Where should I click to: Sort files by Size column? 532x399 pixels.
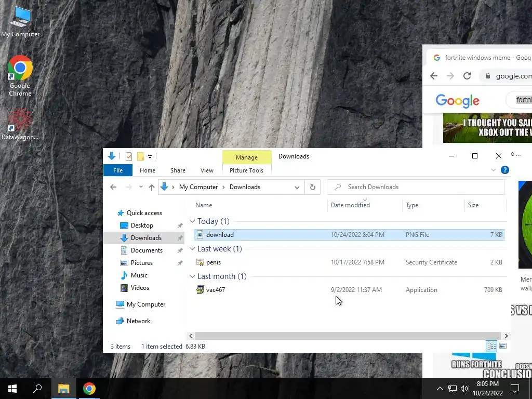click(473, 205)
